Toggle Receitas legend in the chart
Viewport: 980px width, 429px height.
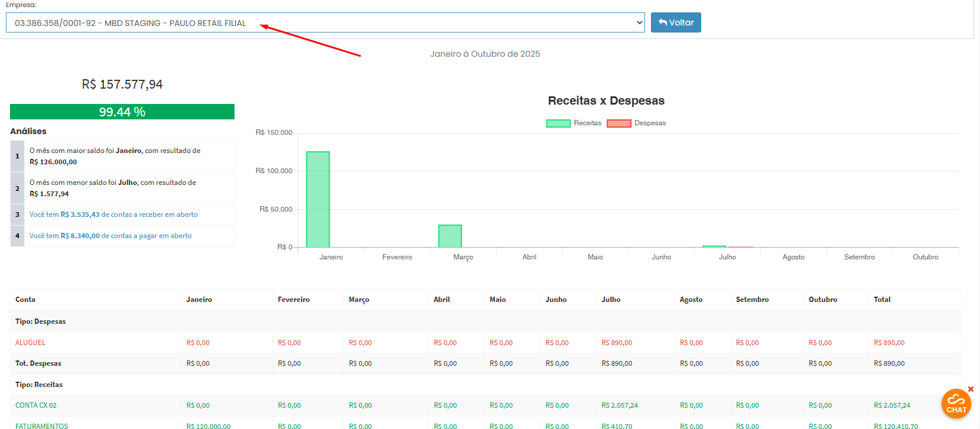(574, 123)
